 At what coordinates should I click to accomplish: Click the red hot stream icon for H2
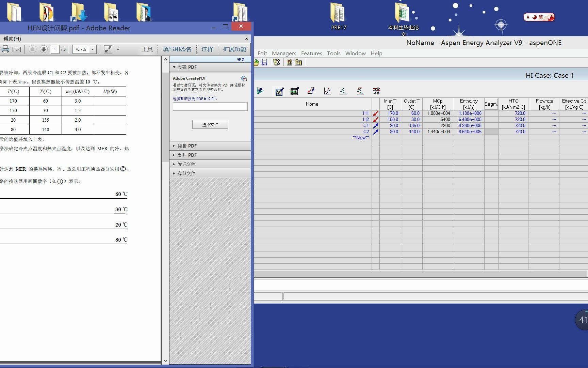coord(376,120)
